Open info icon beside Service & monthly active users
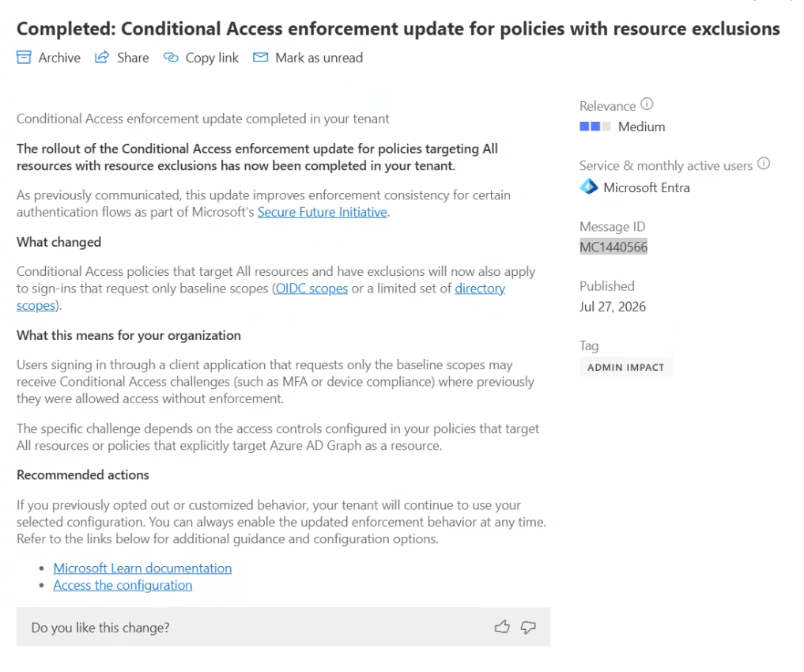Viewport: 804px width, 672px height. [x=764, y=164]
